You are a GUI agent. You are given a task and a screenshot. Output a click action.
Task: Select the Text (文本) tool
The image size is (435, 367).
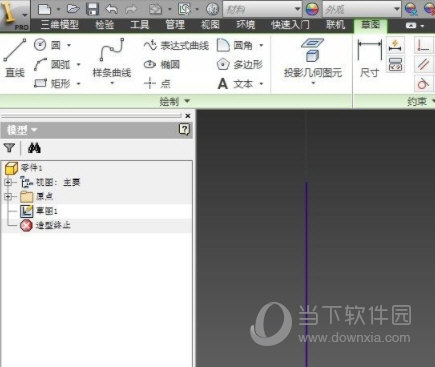click(236, 84)
